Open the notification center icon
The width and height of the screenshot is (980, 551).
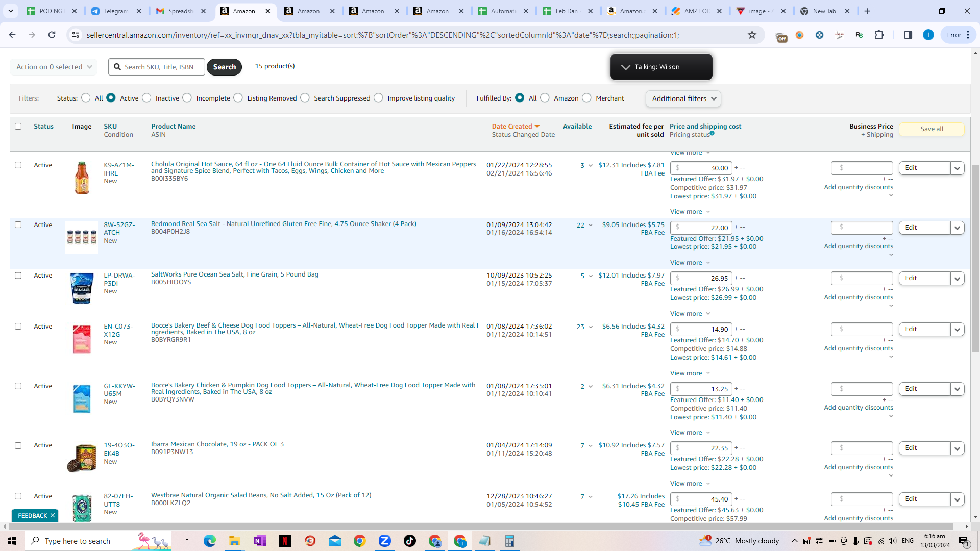pos(964,541)
